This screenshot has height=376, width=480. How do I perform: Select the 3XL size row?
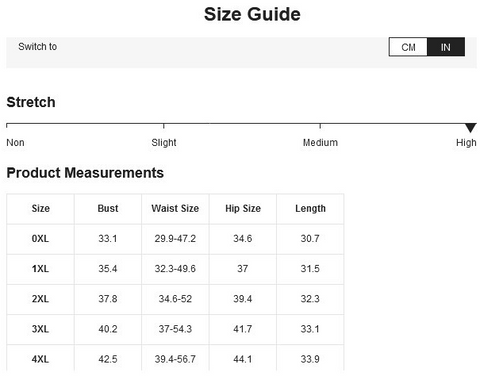pyautogui.click(x=175, y=329)
